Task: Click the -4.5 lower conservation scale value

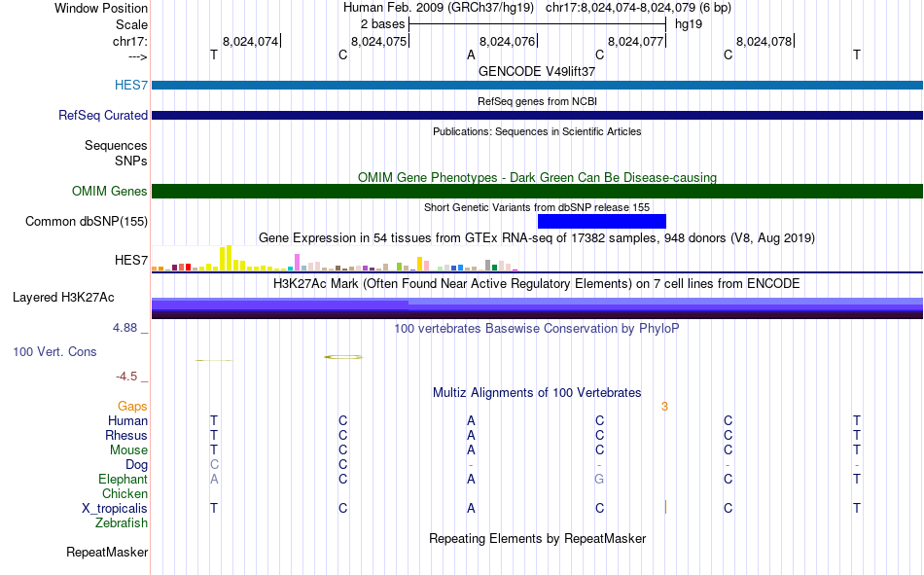Action: [126, 377]
